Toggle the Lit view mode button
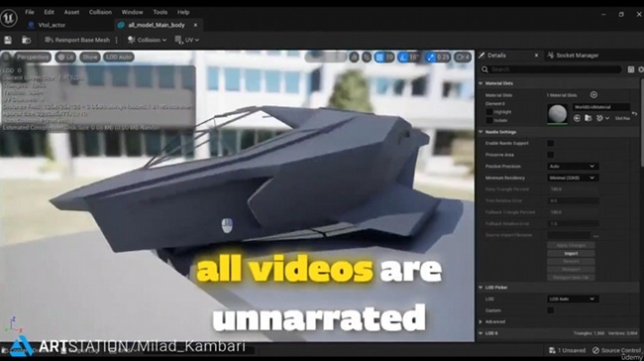644x361 pixels. [x=65, y=58]
